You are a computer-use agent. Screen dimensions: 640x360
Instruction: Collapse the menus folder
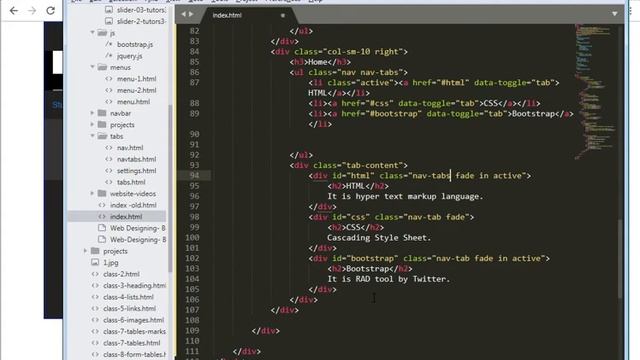point(92,67)
